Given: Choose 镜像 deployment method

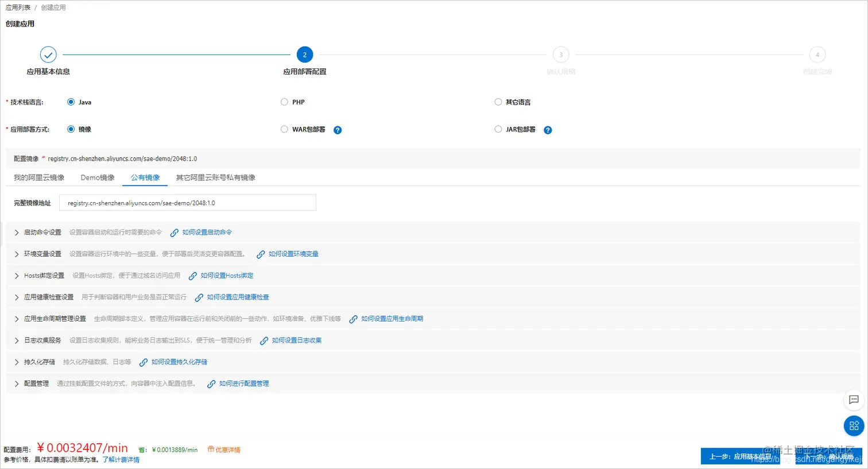Looking at the screenshot, I should click(71, 129).
